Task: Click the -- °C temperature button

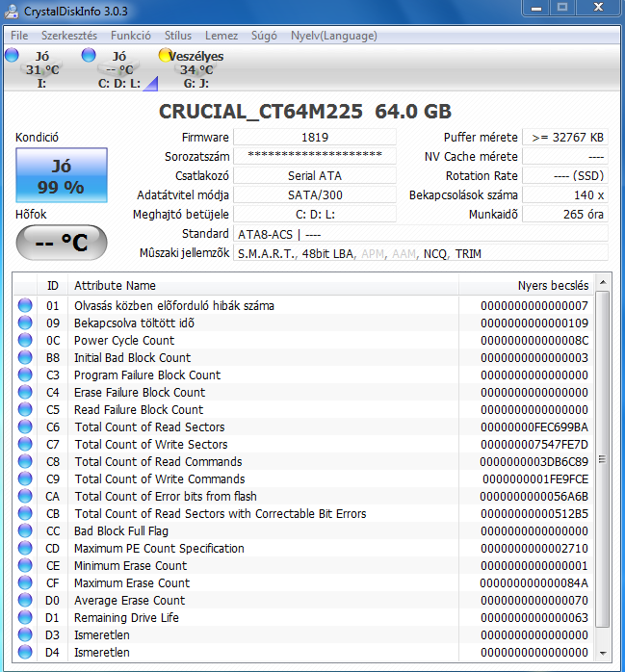Action: tap(62, 243)
